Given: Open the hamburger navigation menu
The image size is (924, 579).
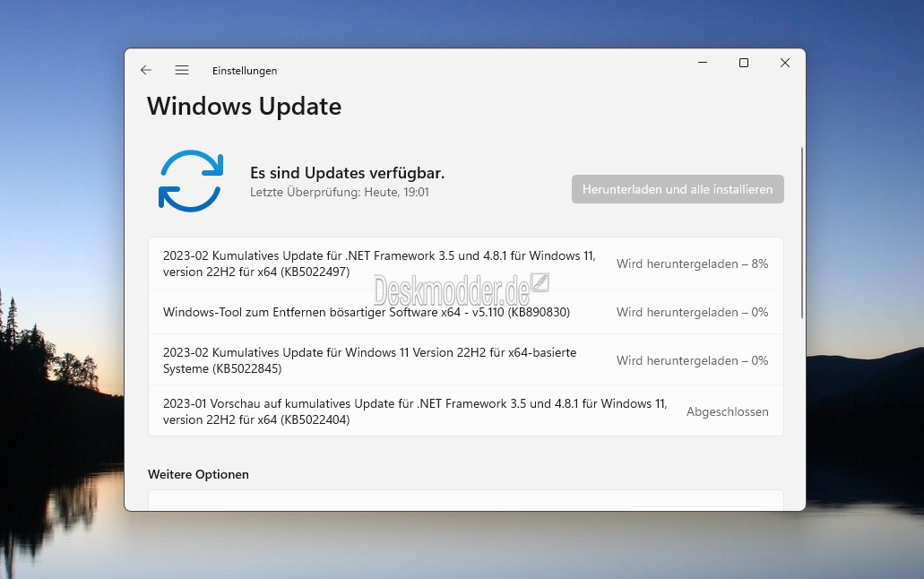Looking at the screenshot, I should coord(182,70).
